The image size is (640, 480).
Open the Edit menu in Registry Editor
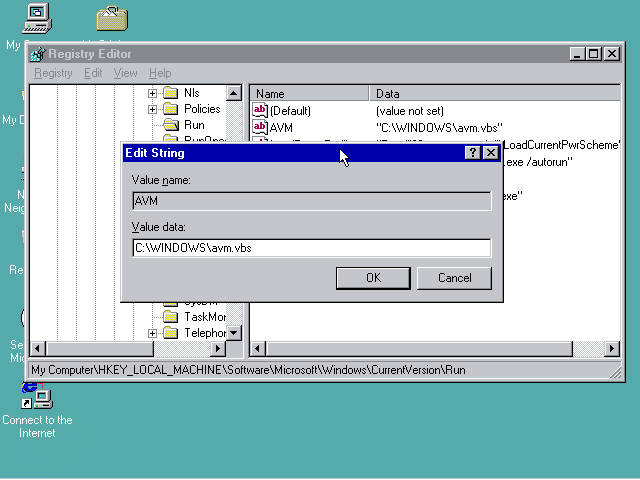click(x=93, y=73)
